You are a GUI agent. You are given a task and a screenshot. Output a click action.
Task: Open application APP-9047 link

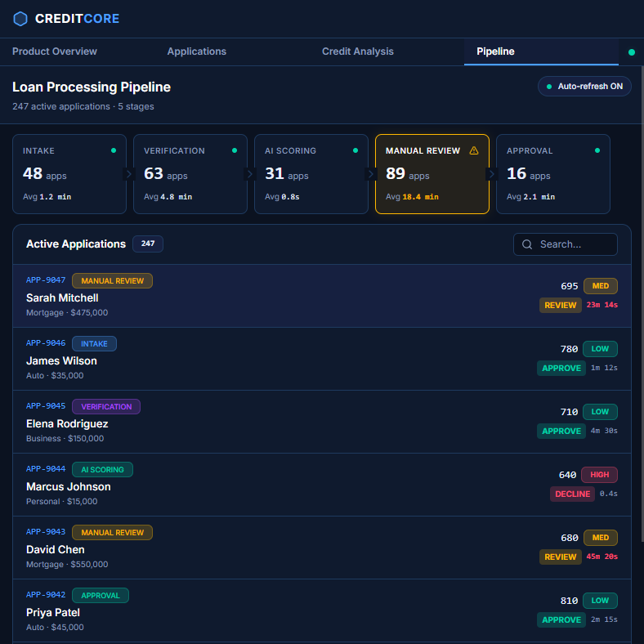46,280
